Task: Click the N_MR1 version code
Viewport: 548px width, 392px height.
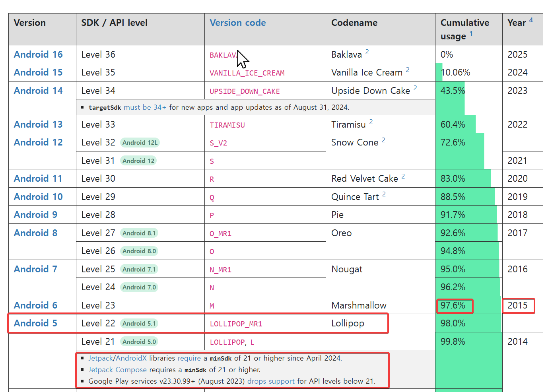Action: (x=220, y=270)
